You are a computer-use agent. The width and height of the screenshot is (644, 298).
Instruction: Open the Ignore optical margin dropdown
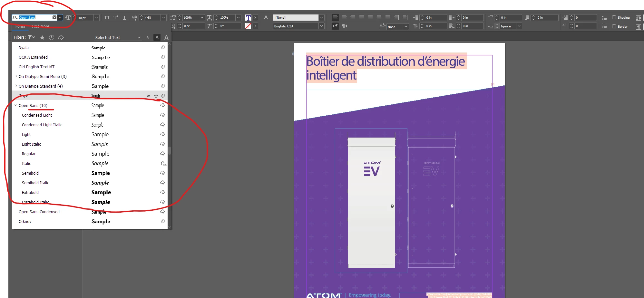[519, 26]
